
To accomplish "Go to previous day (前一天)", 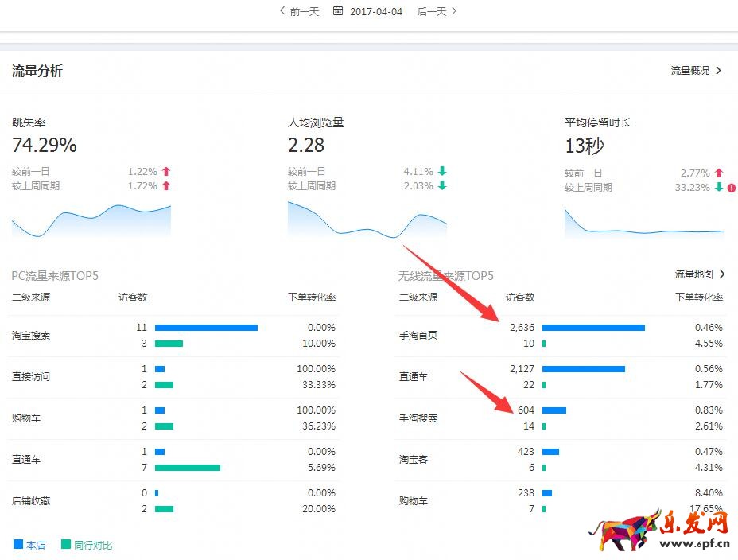I will 299,11.
